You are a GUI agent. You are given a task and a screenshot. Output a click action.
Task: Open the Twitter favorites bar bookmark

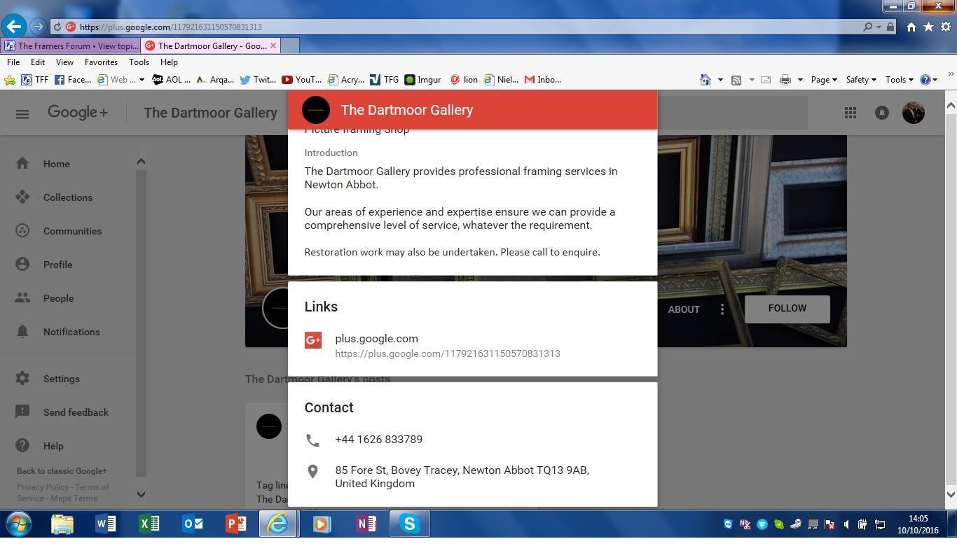[x=258, y=80]
